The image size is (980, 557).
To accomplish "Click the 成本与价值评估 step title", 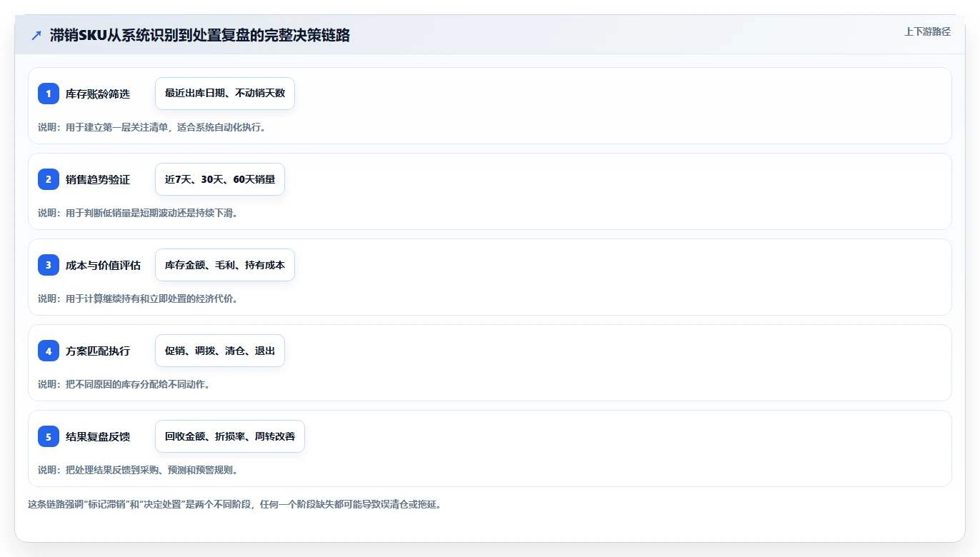I will 103,265.
